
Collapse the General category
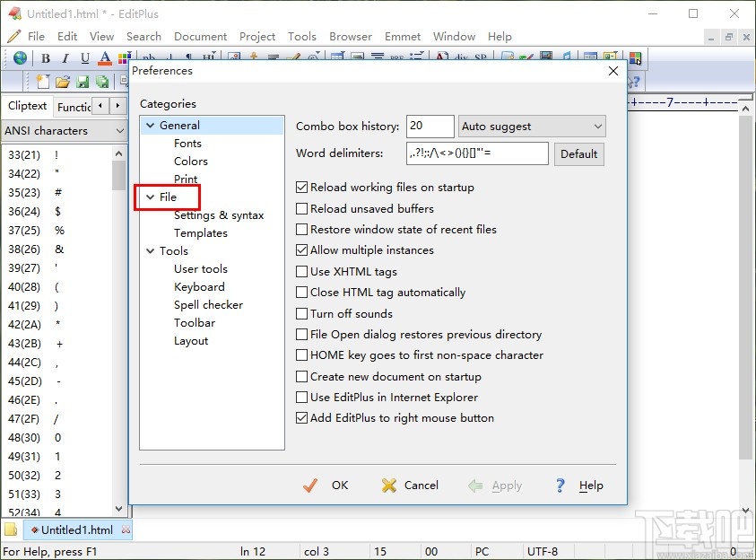click(x=151, y=126)
